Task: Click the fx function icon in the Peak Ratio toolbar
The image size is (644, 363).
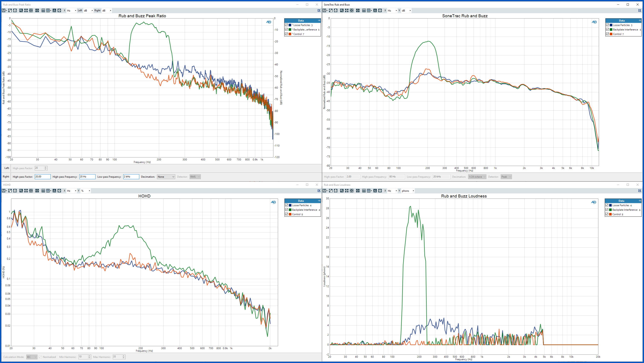Action: pyautogui.click(x=54, y=10)
